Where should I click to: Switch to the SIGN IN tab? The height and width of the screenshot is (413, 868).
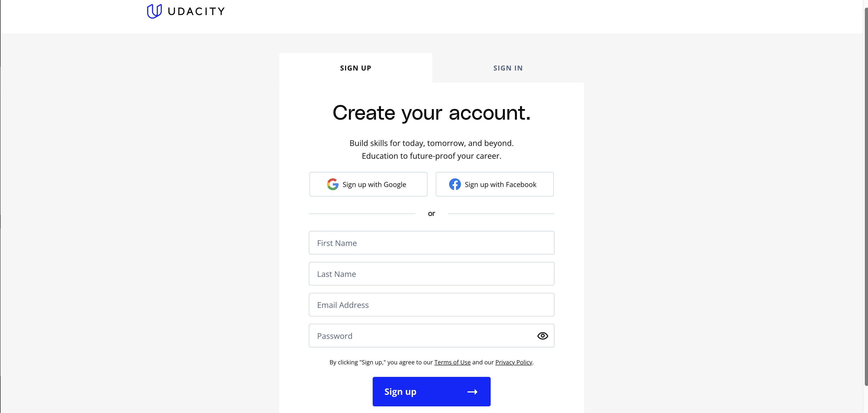click(508, 68)
